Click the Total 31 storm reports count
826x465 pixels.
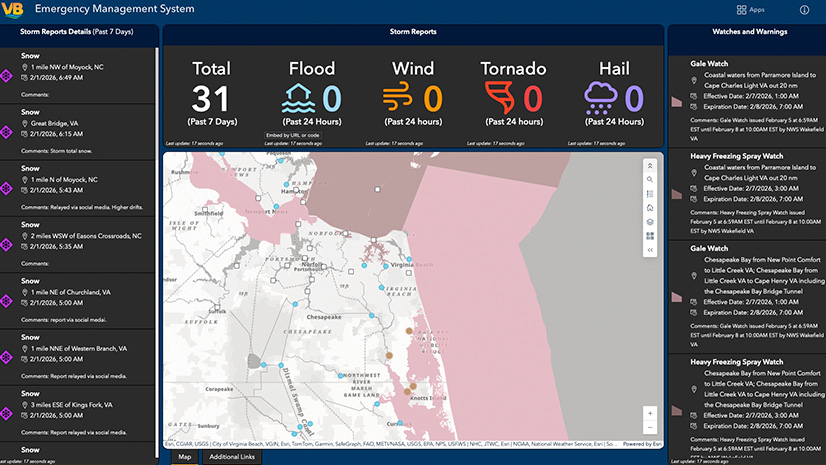pos(211,98)
